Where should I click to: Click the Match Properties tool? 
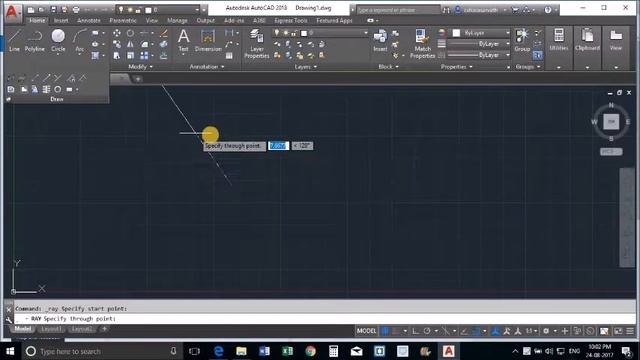[422, 44]
